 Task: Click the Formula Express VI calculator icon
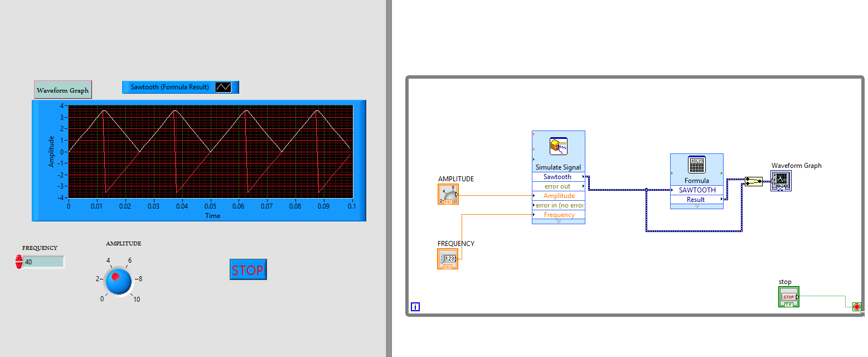(696, 165)
